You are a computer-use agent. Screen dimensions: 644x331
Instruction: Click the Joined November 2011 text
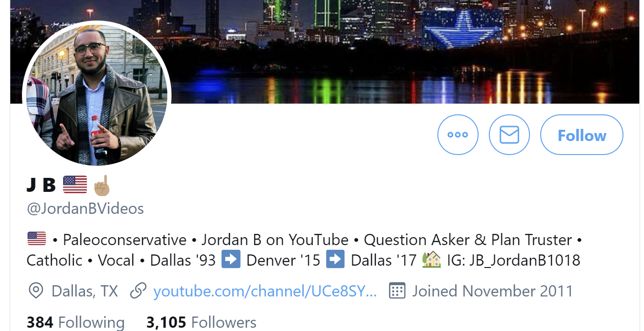coord(493,291)
